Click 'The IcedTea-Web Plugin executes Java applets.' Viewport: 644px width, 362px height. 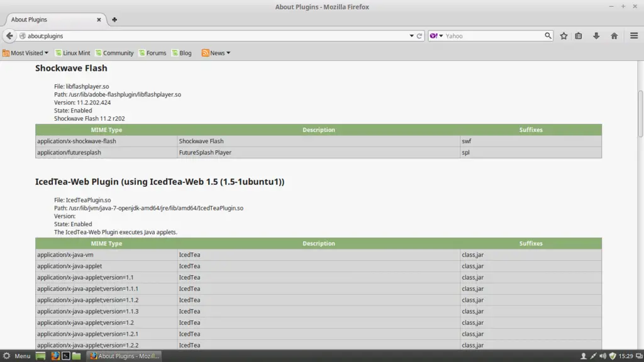116,233
